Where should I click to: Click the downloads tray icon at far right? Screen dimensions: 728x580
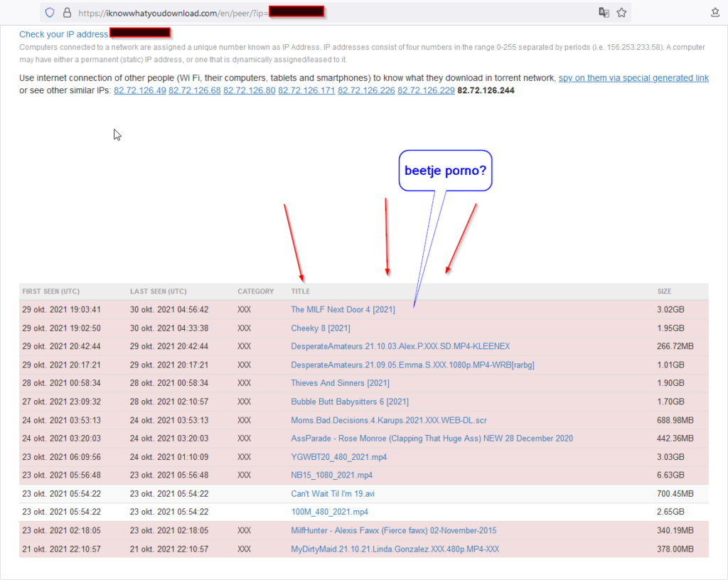coord(715,12)
